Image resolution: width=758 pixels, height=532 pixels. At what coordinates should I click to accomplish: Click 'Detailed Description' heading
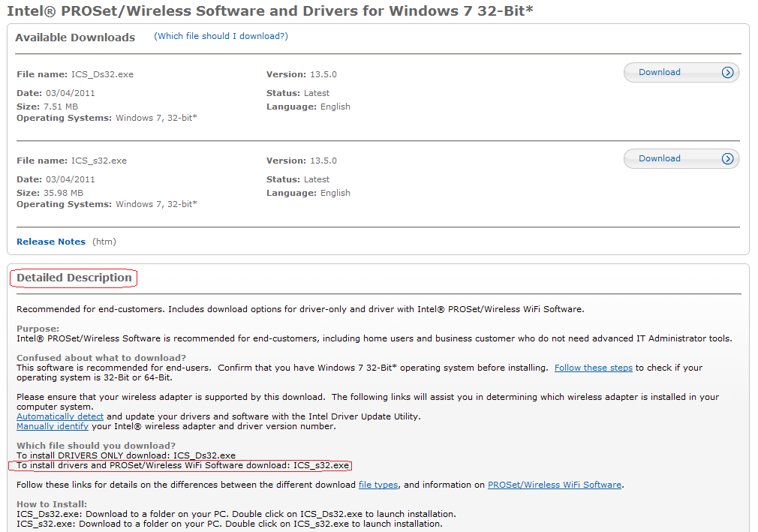click(x=74, y=278)
